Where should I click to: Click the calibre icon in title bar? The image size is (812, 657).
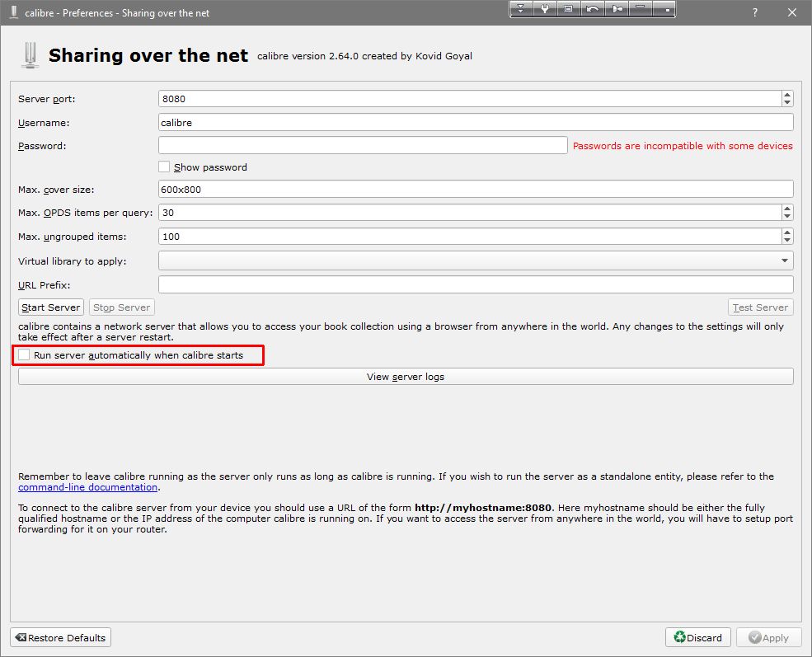pyautogui.click(x=14, y=12)
